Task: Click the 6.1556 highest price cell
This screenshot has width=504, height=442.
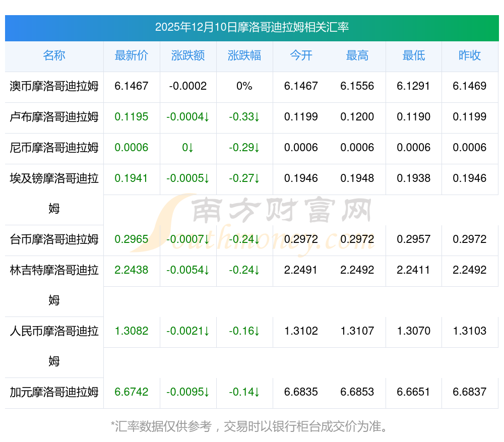Action: [357, 86]
